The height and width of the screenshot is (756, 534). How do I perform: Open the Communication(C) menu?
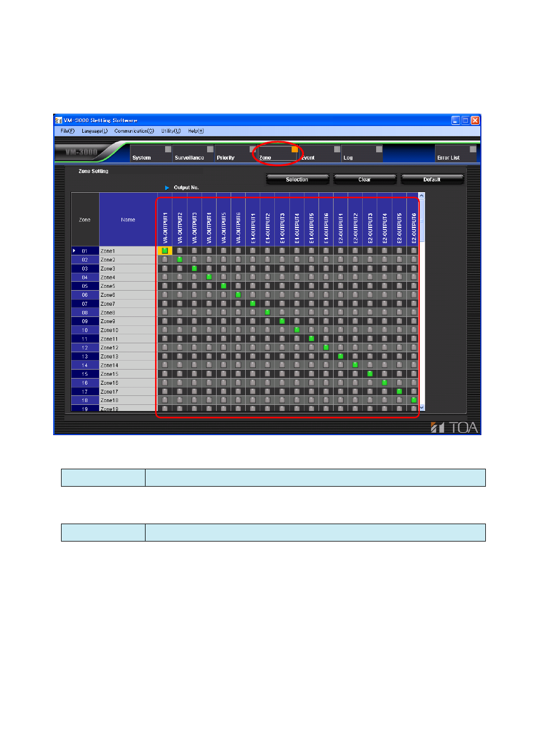pos(134,131)
